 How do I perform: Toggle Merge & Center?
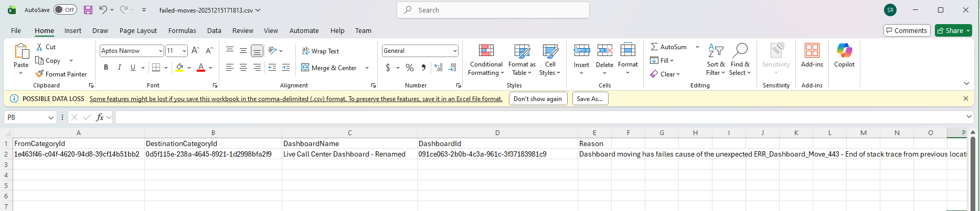coord(329,68)
